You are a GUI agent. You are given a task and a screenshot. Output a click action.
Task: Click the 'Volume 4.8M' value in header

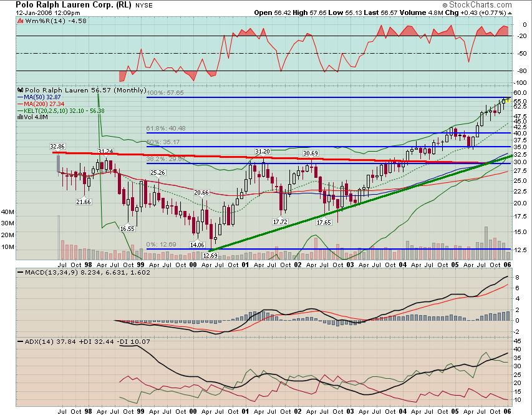pos(422,13)
